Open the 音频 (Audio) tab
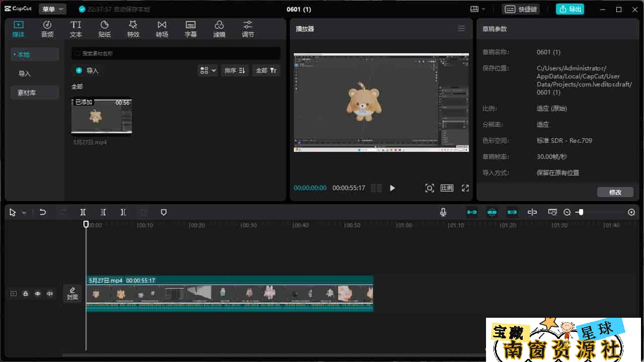 click(47, 29)
